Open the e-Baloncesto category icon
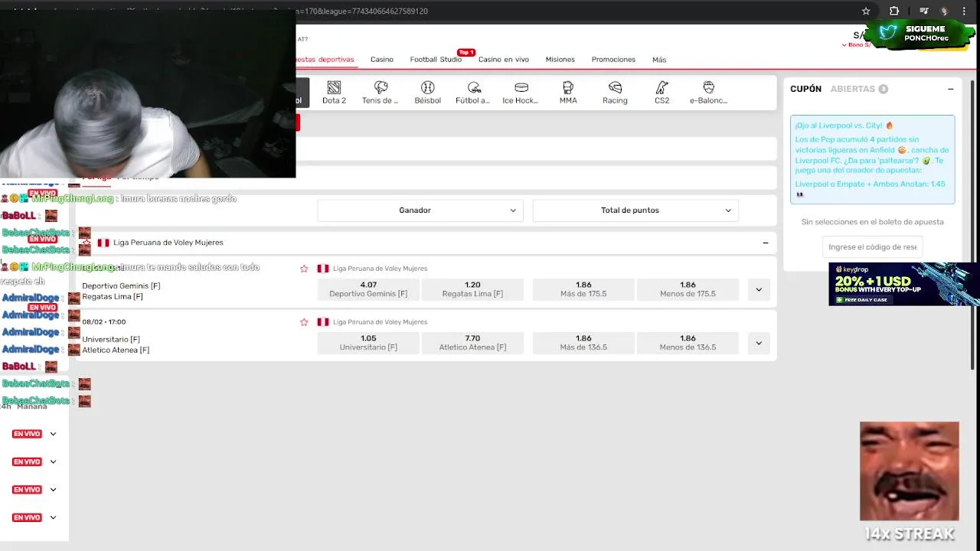Viewport: 980px width, 551px height. 708,93
